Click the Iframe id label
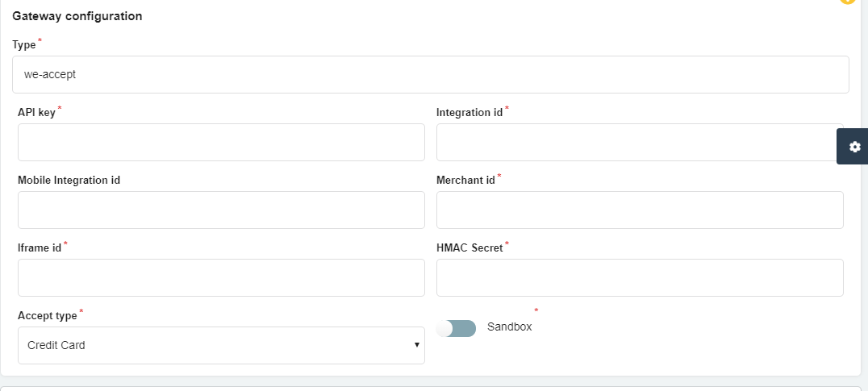 (40, 247)
